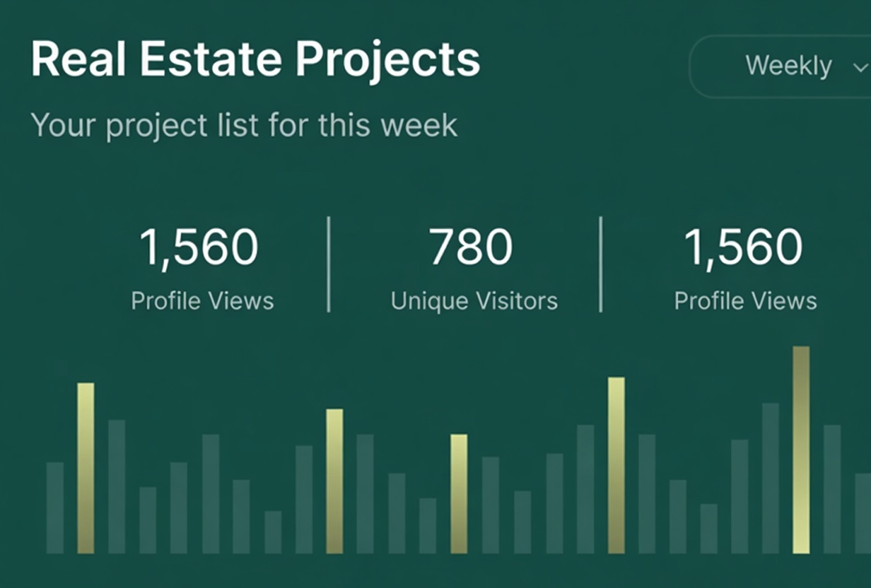The height and width of the screenshot is (588, 871).
Task: Select the leftmost bar in the chart
Action: tap(55, 507)
